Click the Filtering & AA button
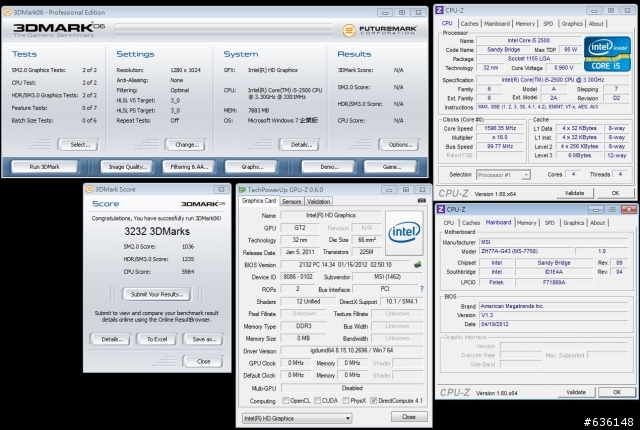The width and height of the screenshot is (640, 430). pos(189,167)
